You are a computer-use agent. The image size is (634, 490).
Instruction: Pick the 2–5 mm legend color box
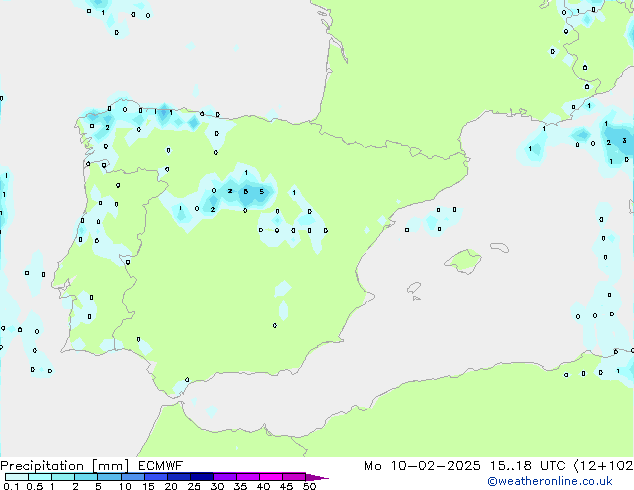pyautogui.click(x=86, y=477)
